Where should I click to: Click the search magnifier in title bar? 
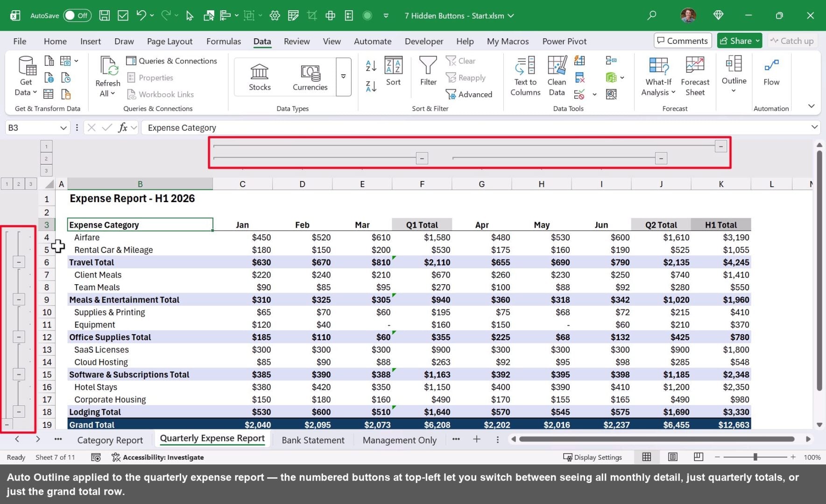coord(652,15)
